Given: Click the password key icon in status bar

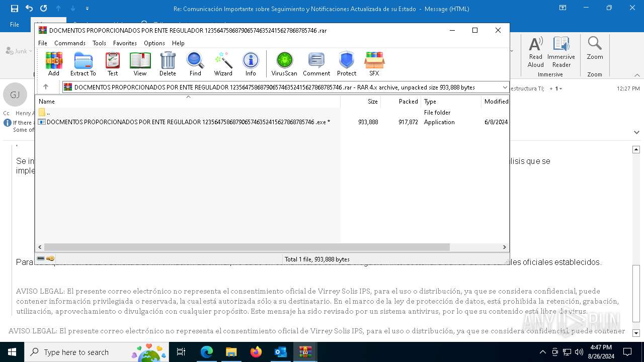Looking at the screenshot, I should [50, 258].
